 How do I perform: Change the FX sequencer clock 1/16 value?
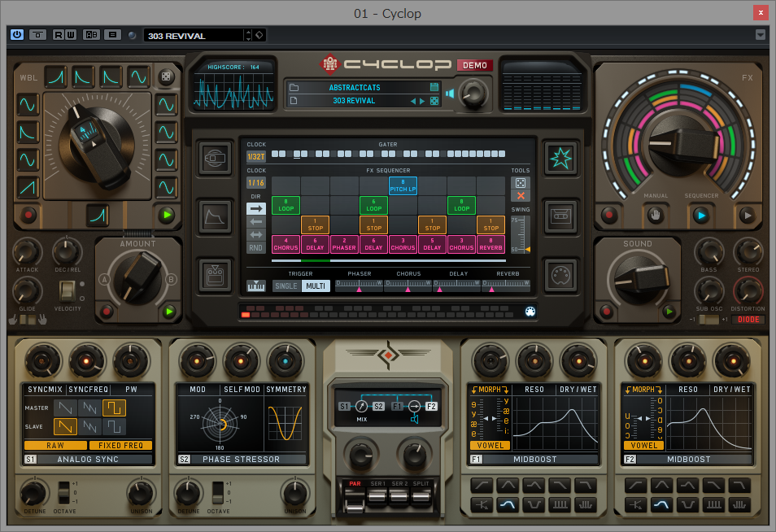point(256,182)
